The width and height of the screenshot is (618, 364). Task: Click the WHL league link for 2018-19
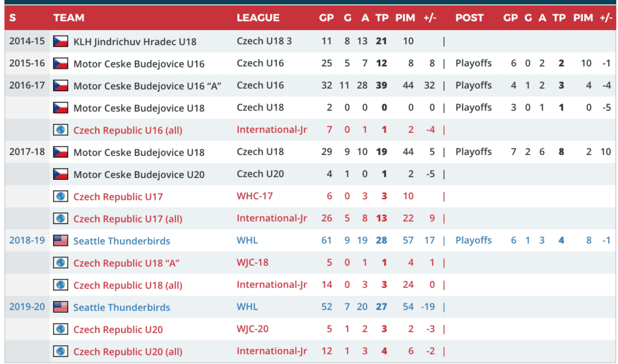tap(247, 240)
